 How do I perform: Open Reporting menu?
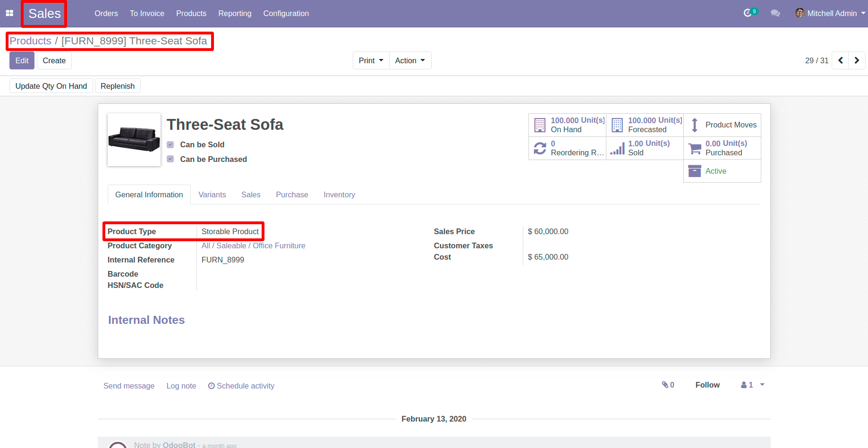tap(235, 13)
